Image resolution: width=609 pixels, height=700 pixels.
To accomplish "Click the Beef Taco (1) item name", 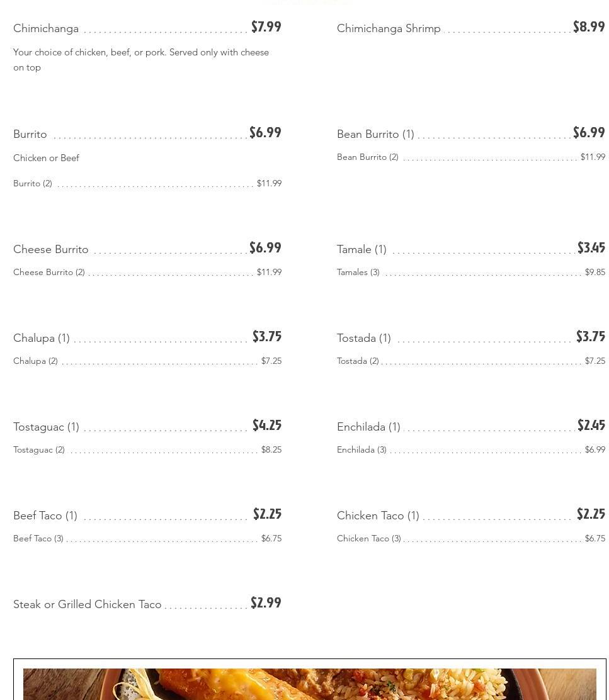I will point(45,516).
